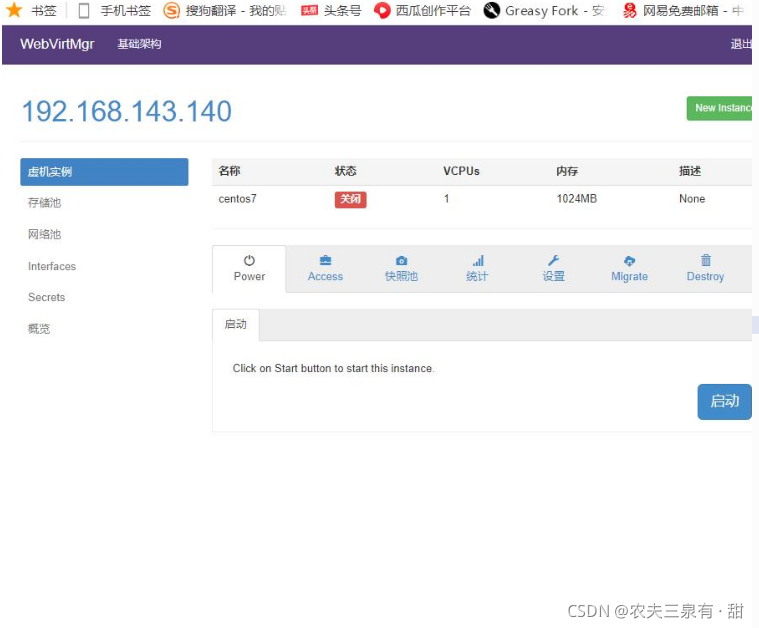Click the blue 启动 start button
The width and height of the screenshot is (759, 628).
pyautogui.click(x=725, y=401)
